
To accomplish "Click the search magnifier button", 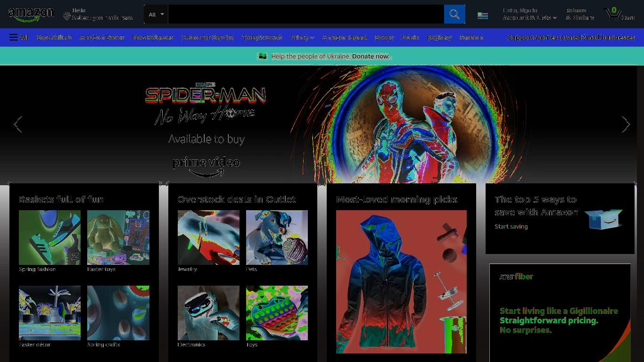I will [454, 14].
